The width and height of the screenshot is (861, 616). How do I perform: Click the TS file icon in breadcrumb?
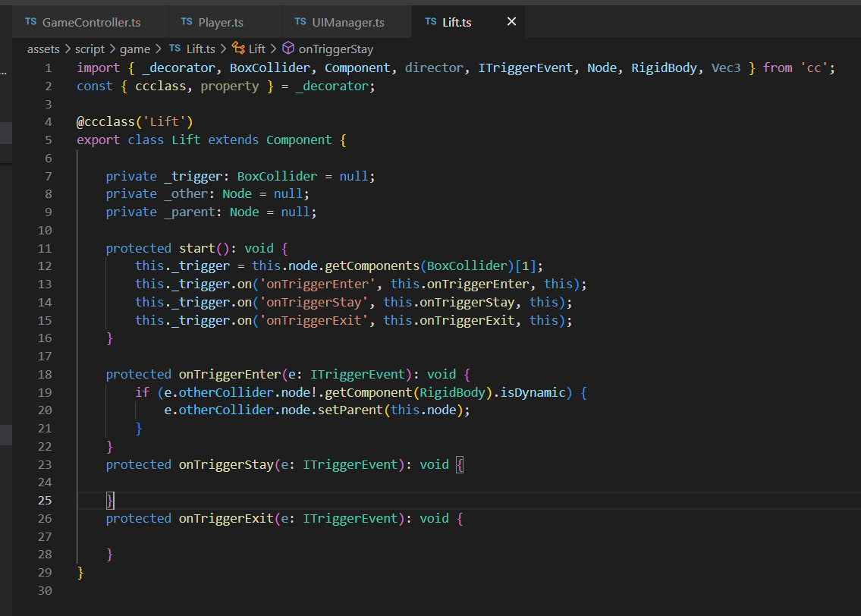[174, 49]
